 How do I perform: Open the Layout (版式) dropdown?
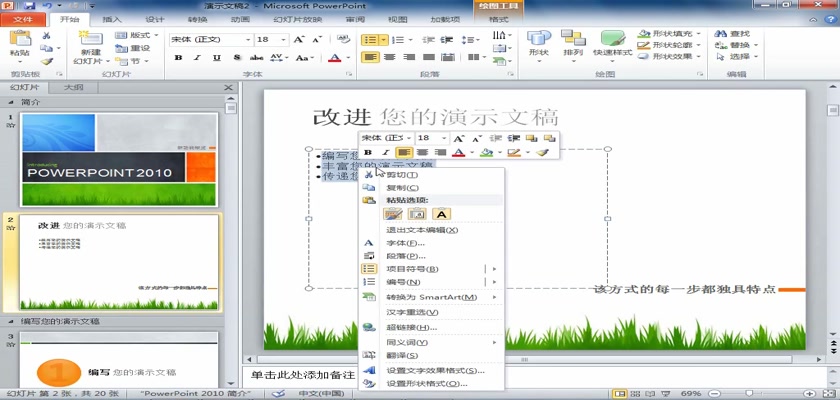click(137, 35)
